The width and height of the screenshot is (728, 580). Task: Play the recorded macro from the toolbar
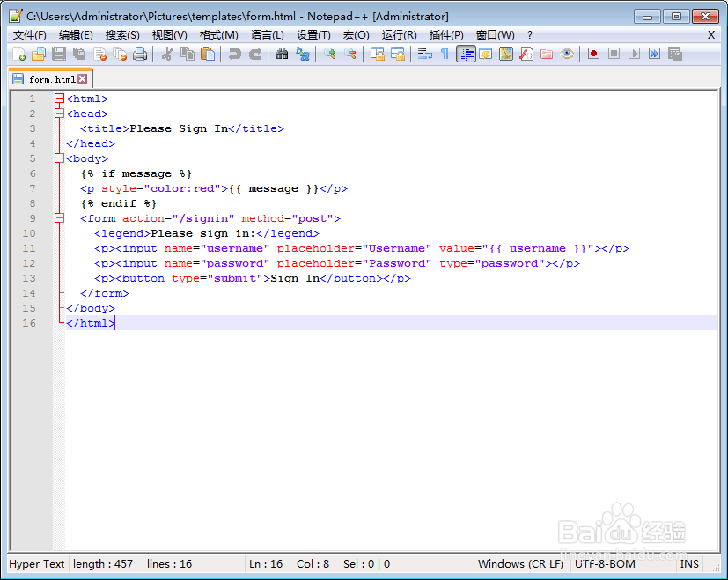point(635,54)
